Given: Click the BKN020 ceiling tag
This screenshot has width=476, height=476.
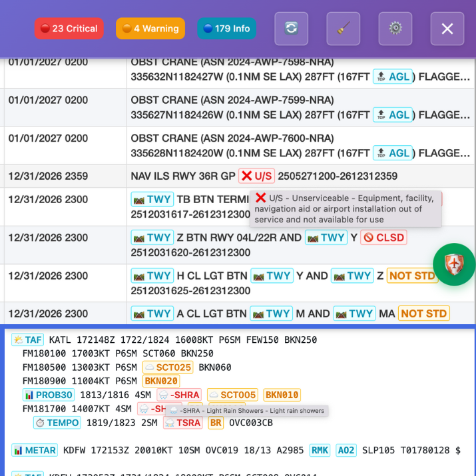Looking at the screenshot, I should pos(160,381).
